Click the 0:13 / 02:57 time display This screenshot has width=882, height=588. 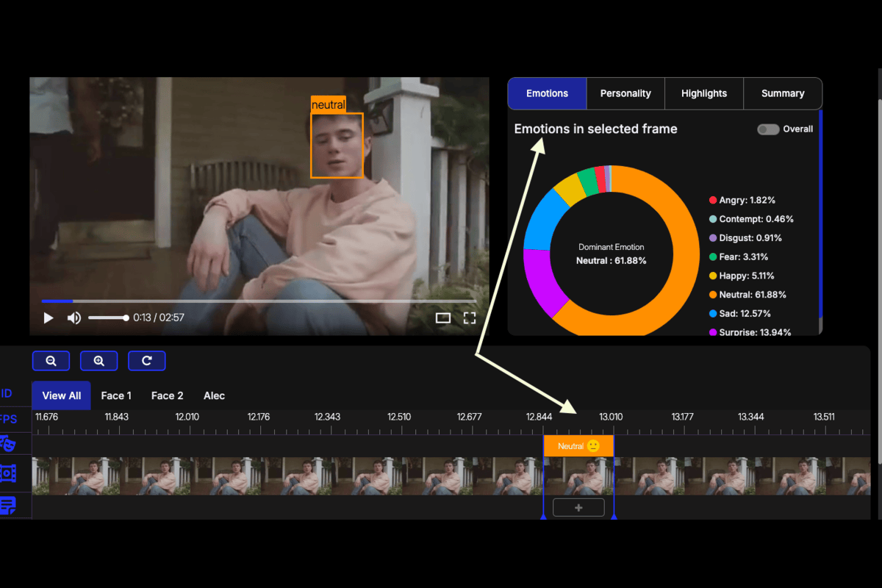point(159,318)
